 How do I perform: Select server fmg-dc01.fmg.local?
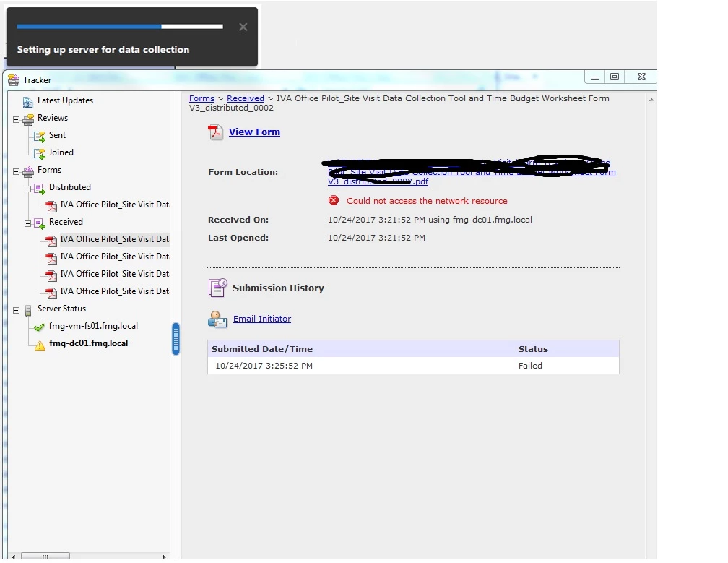tap(88, 343)
